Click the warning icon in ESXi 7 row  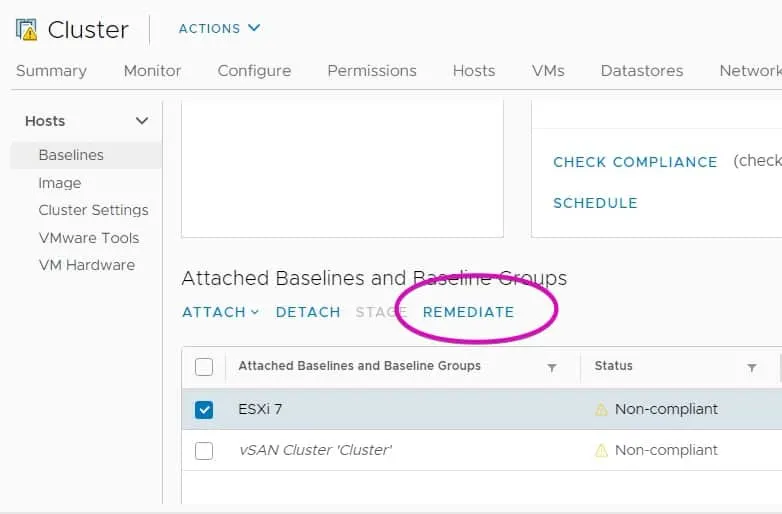601,410
